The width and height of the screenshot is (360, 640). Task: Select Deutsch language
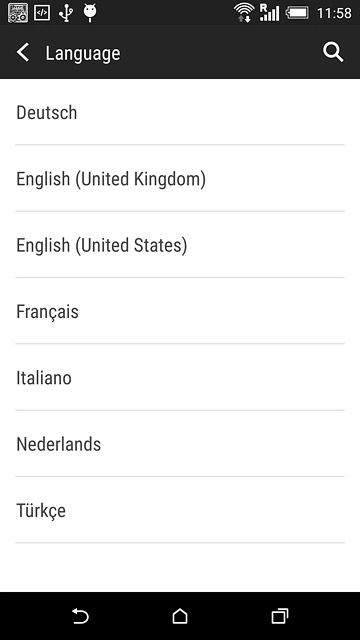(180, 112)
